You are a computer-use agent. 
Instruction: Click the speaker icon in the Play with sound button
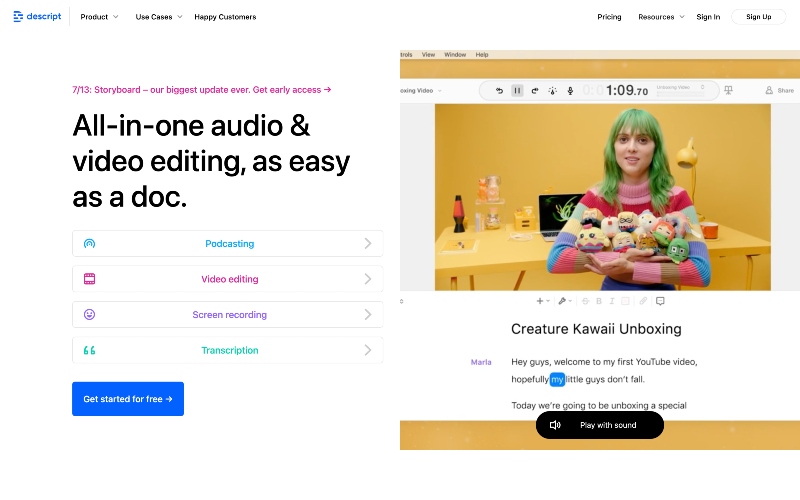tap(555, 425)
